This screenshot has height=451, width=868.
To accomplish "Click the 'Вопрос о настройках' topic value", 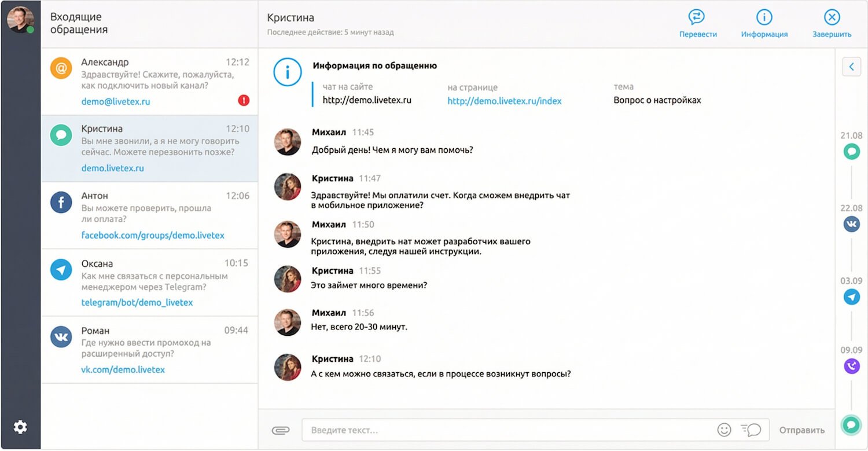I will (657, 100).
